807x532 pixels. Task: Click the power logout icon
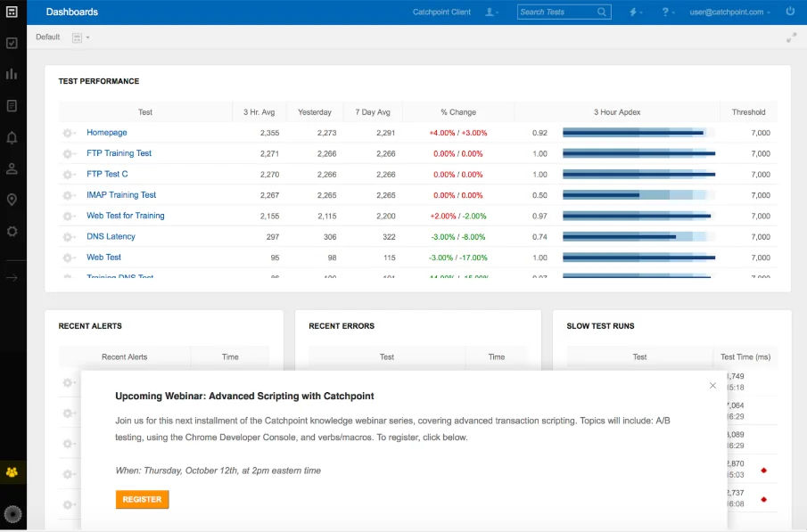790,12
